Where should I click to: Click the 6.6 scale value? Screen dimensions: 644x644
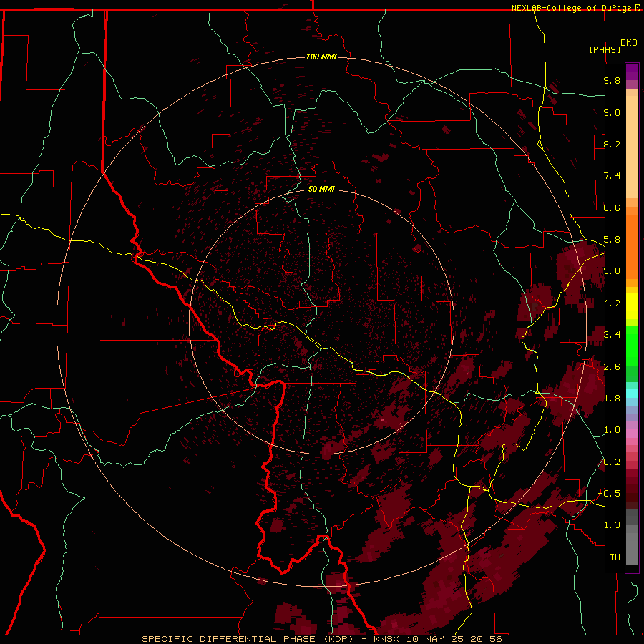coord(612,208)
